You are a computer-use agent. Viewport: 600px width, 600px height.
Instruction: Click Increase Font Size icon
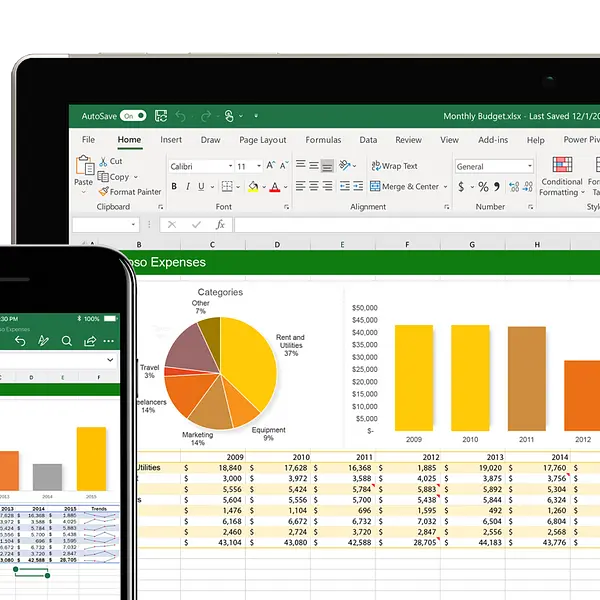[x=271, y=165]
